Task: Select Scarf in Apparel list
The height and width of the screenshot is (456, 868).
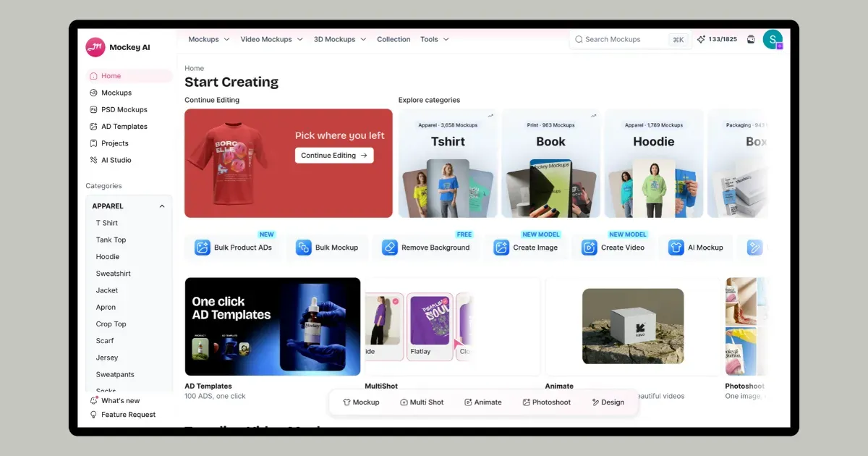Action: click(x=105, y=341)
